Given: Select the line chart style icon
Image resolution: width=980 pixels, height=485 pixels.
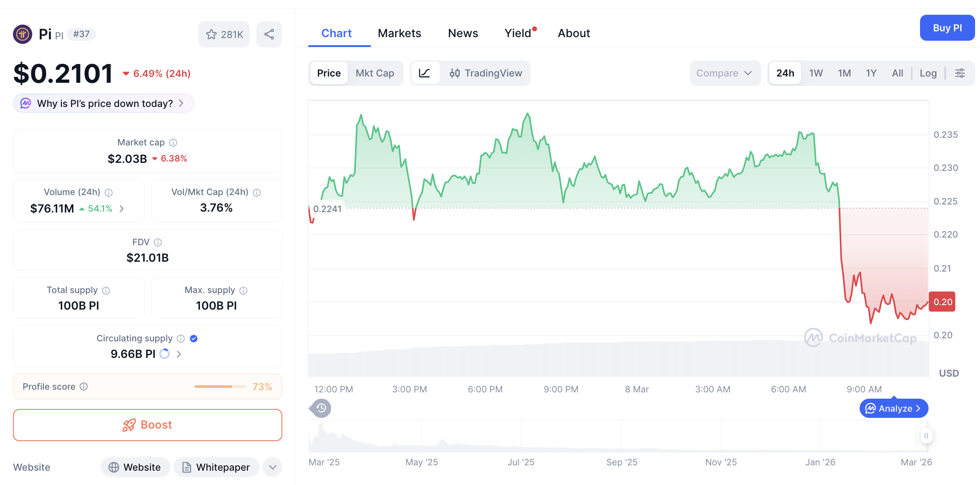Looking at the screenshot, I should pos(425,73).
